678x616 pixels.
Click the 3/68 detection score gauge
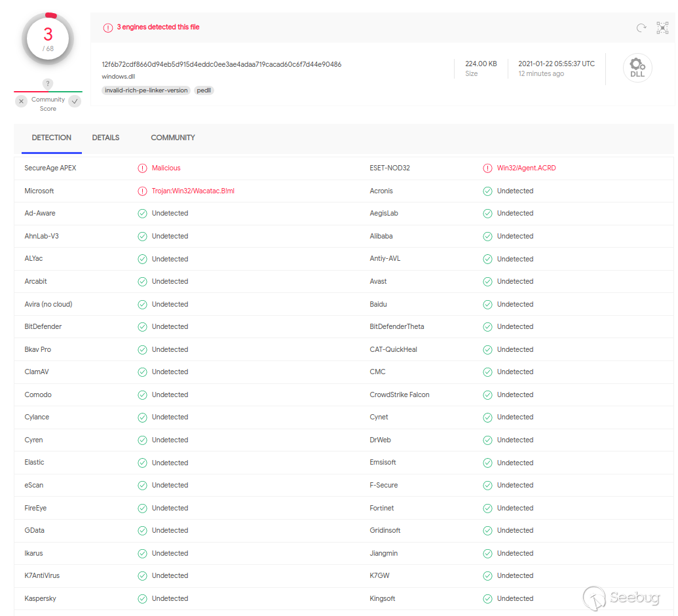click(x=48, y=39)
